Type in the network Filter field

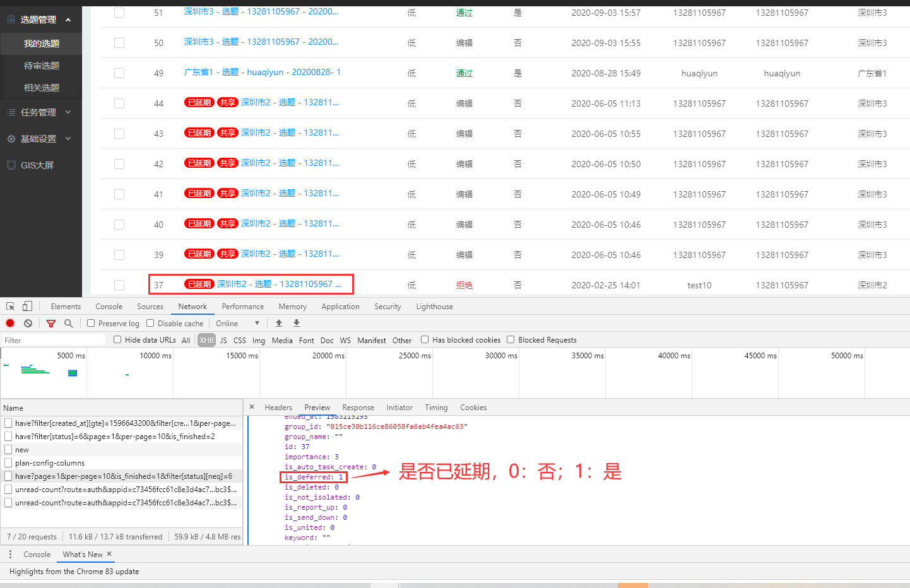(54, 340)
